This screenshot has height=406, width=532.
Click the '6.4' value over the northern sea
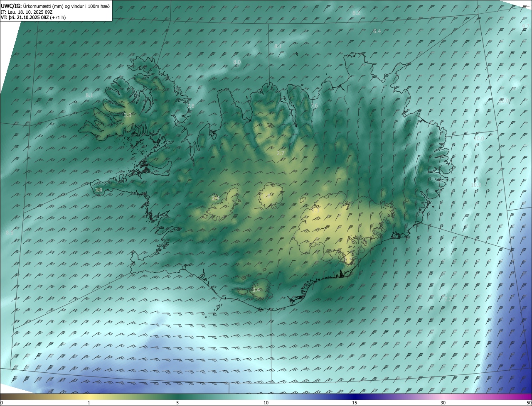coord(377,32)
